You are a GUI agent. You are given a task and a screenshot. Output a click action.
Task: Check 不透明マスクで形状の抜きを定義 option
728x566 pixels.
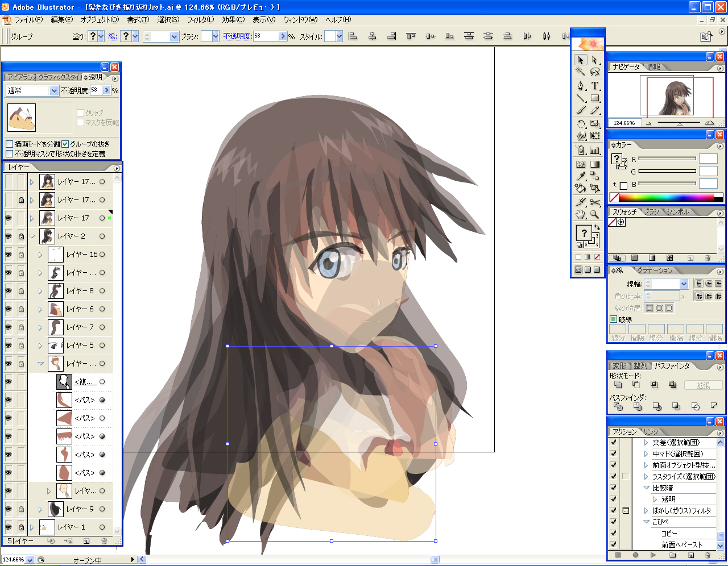point(10,154)
